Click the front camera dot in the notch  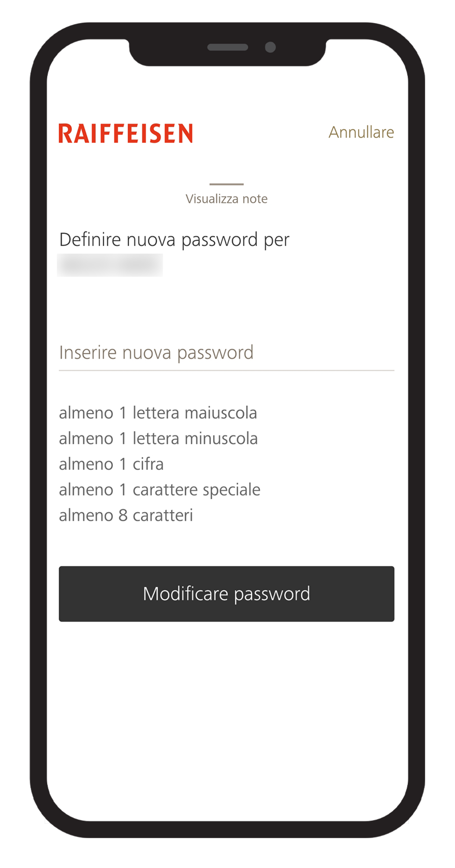pyautogui.click(x=270, y=47)
